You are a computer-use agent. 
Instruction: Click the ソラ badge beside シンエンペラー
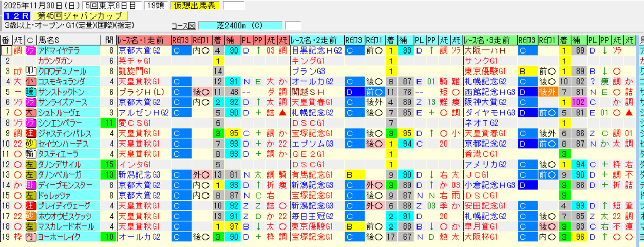click(30, 123)
